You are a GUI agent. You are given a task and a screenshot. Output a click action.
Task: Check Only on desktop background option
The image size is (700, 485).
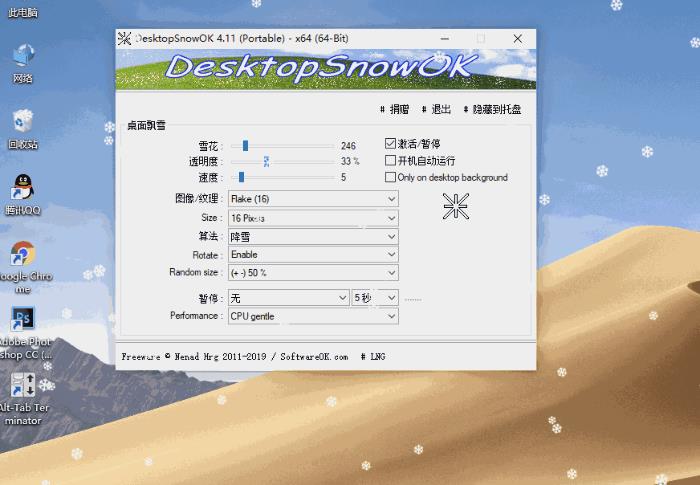pyautogui.click(x=390, y=177)
